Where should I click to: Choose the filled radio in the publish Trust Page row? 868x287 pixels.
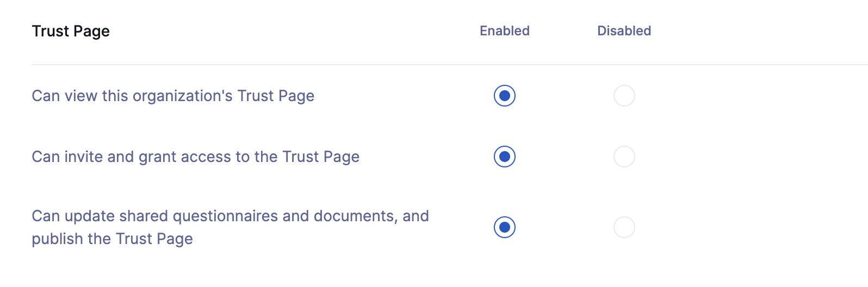[505, 227]
